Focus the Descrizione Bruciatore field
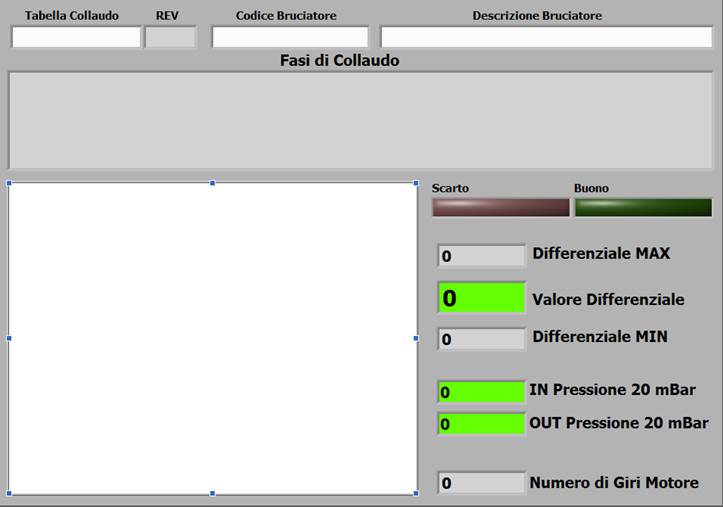Image resolution: width=723 pixels, height=507 pixels. click(x=546, y=38)
